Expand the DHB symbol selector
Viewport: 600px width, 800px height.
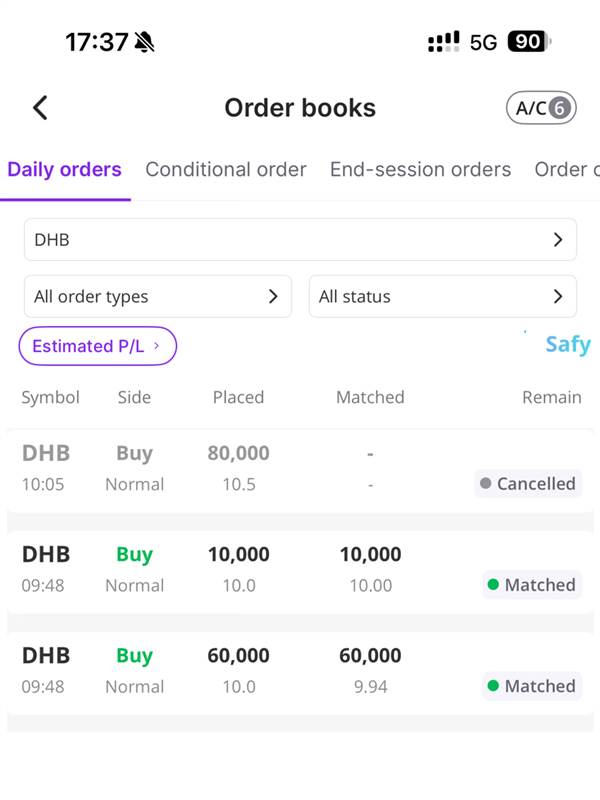[x=300, y=240]
